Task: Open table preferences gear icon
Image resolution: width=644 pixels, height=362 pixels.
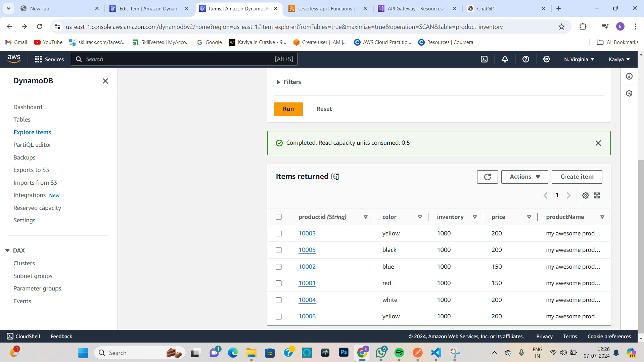Action: click(x=586, y=195)
